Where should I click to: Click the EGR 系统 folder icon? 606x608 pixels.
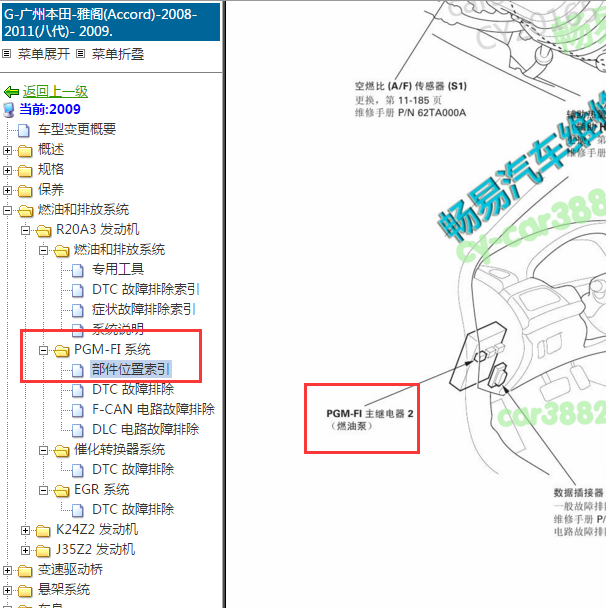click(62, 491)
